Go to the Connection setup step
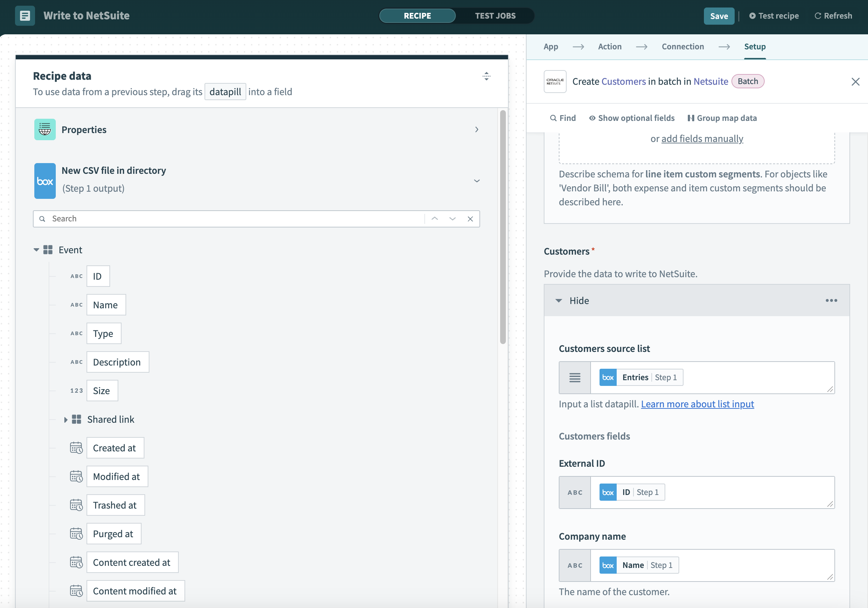 [x=682, y=46]
